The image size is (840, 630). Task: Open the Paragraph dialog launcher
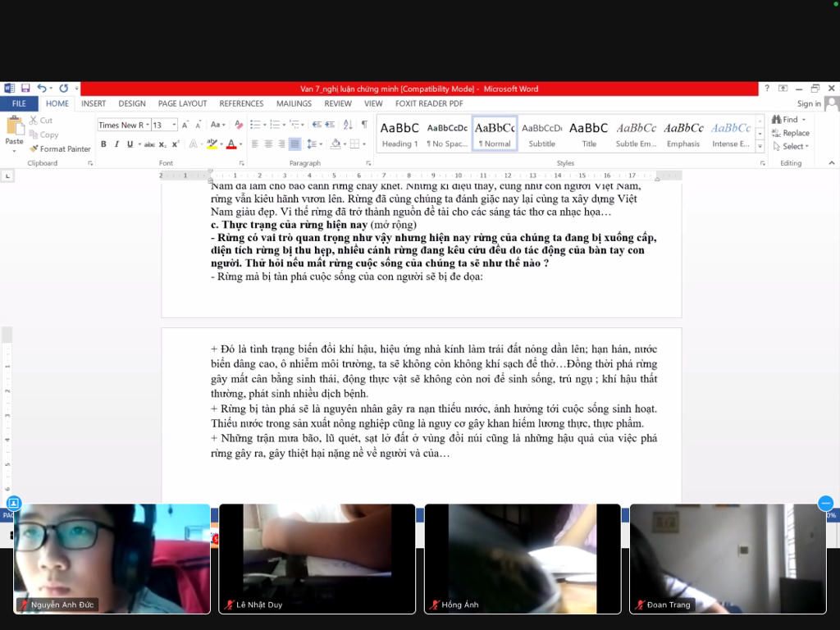(368, 163)
